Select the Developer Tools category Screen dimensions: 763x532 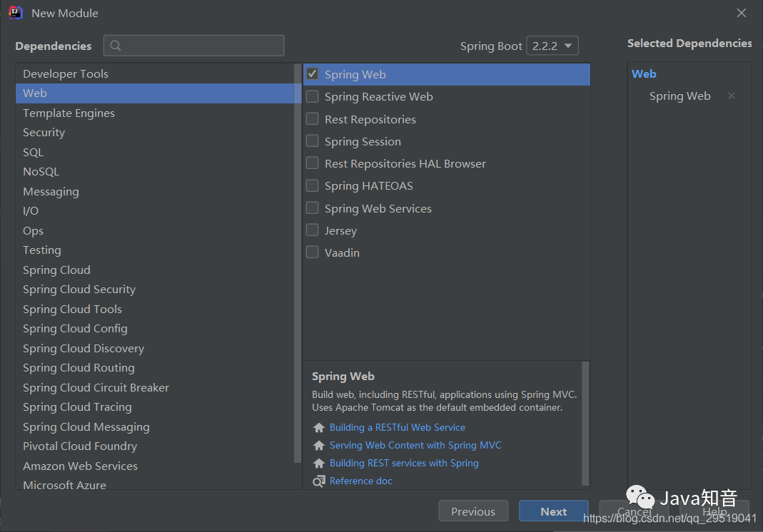[155, 73]
